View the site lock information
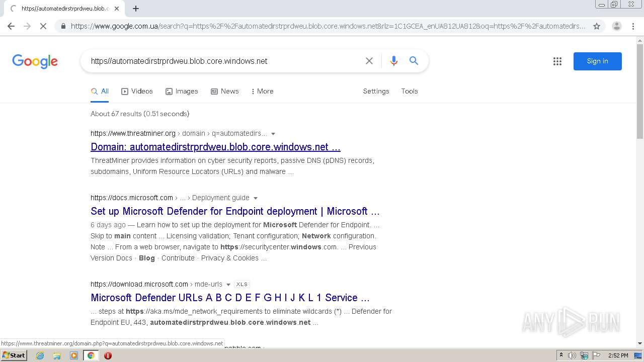Screen dimensions: 644x362 coord(63,26)
